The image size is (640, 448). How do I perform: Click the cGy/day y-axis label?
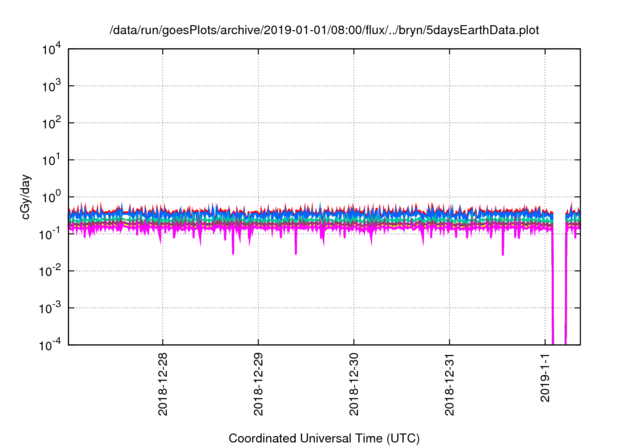(x=26, y=197)
